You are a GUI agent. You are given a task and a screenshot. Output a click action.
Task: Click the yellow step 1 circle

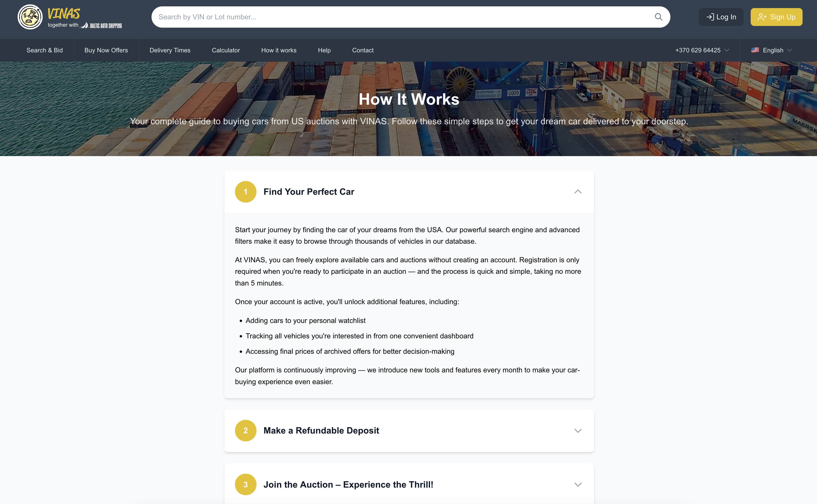click(245, 192)
